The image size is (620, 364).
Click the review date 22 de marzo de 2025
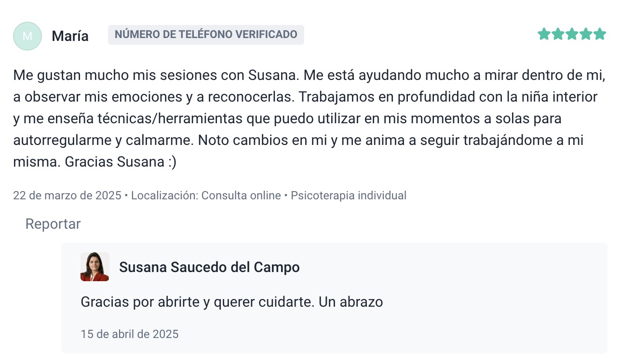coord(67,195)
